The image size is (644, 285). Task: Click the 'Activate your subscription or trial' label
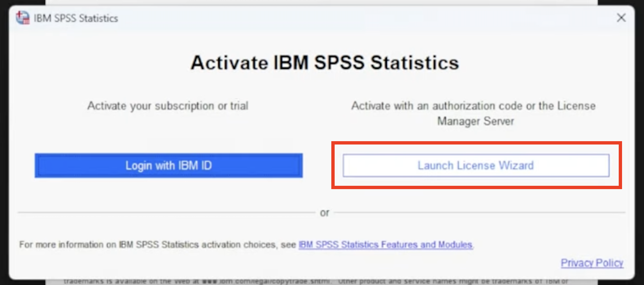click(x=168, y=106)
